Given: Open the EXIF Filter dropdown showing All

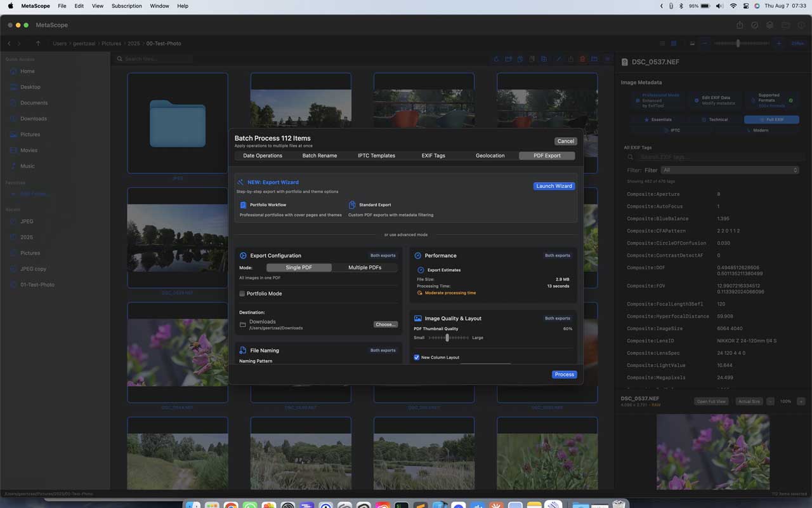Looking at the screenshot, I should 730,170.
